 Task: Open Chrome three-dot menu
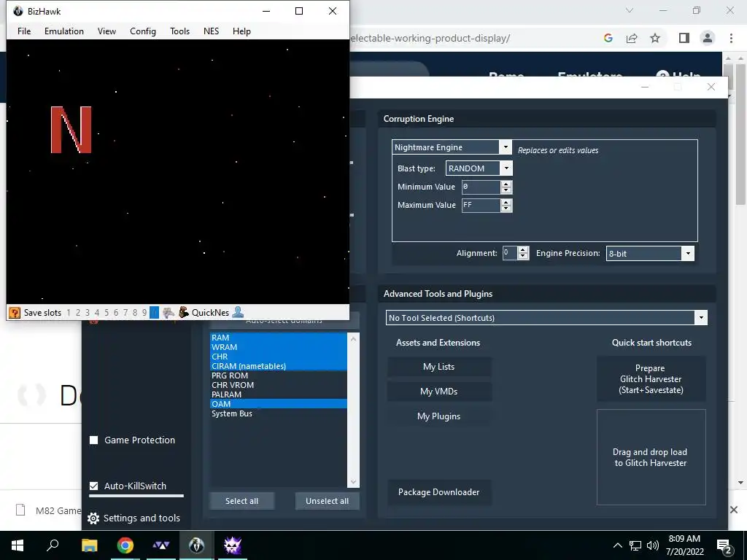731,38
